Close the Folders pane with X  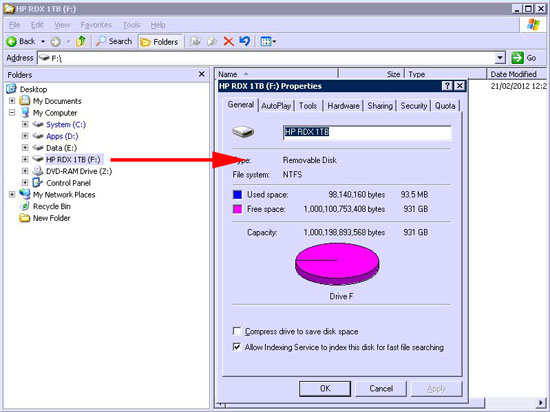(201, 74)
